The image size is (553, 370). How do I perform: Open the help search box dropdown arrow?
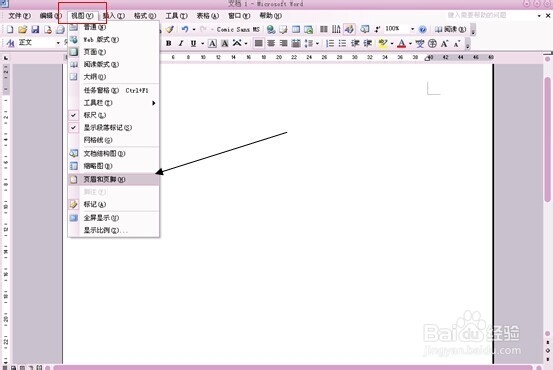tap(539, 16)
